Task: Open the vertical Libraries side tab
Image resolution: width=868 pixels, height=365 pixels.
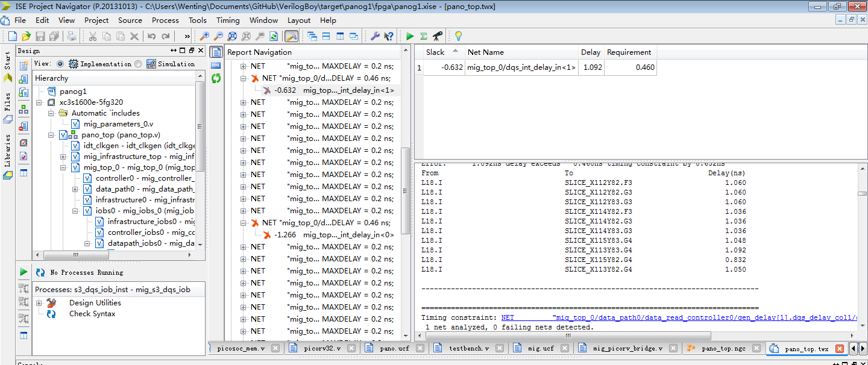Action: 7,157
